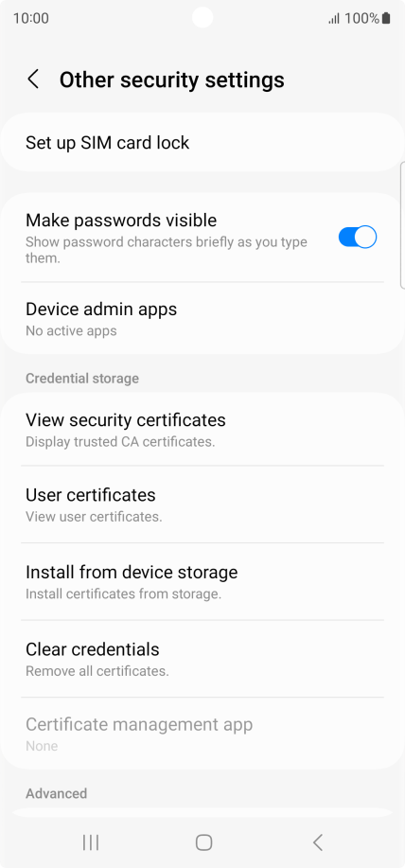Screen dimensions: 405x868
Task: Disable the Make passwords visible switch
Action: pos(358,237)
